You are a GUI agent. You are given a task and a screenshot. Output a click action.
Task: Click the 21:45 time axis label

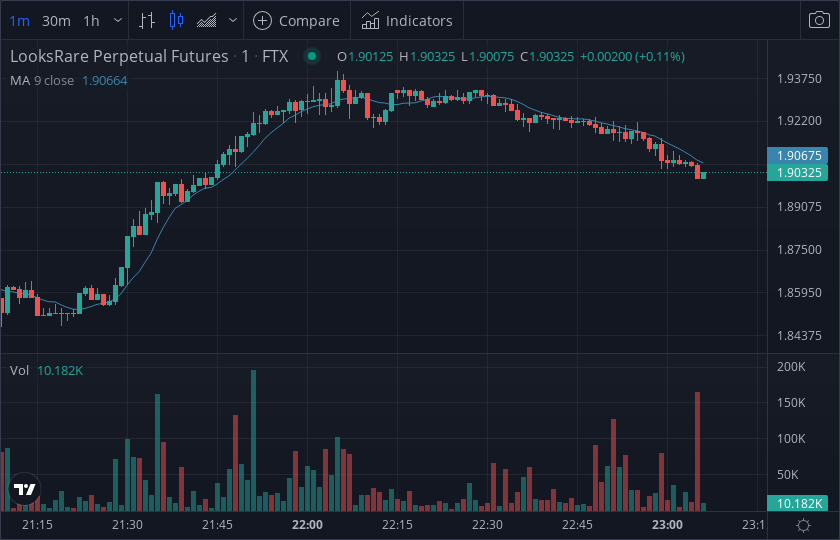pos(218,525)
